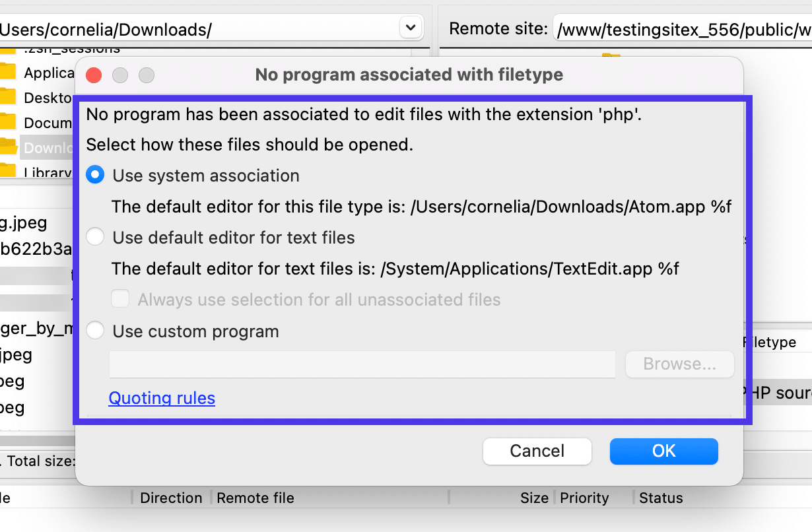
Task: Click the Priority column header
Action: [x=584, y=498]
